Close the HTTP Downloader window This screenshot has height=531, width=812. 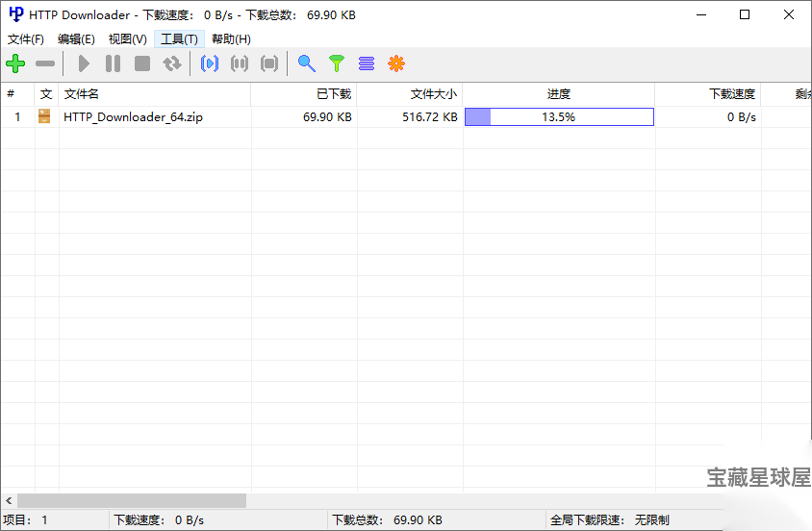789,14
